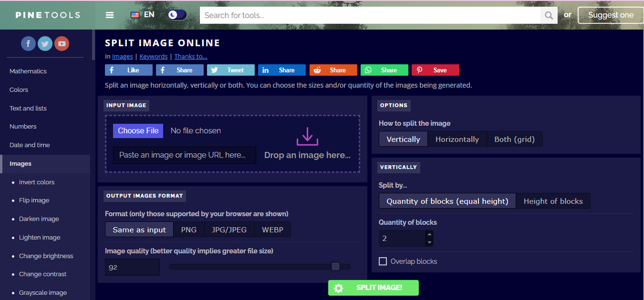This screenshot has height=300, width=644.
Task: Click the PineTools logo
Action: 47,15
